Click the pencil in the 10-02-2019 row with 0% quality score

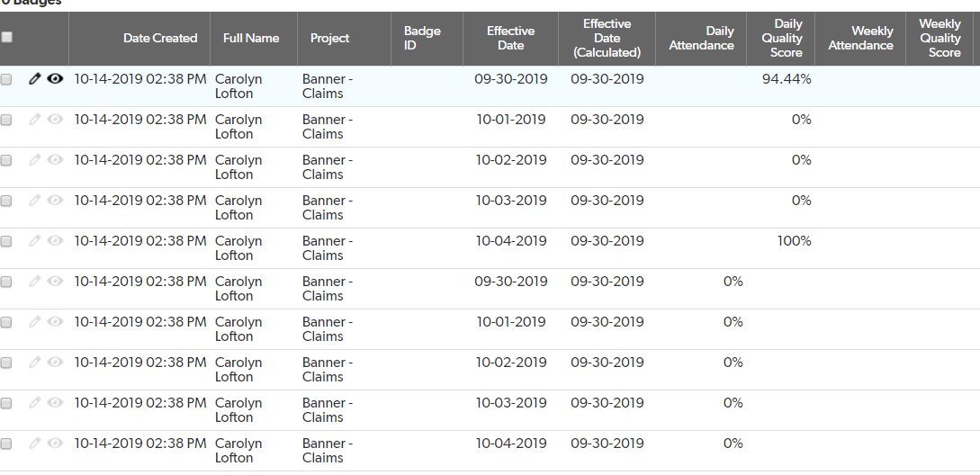pyautogui.click(x=35, y=160)
